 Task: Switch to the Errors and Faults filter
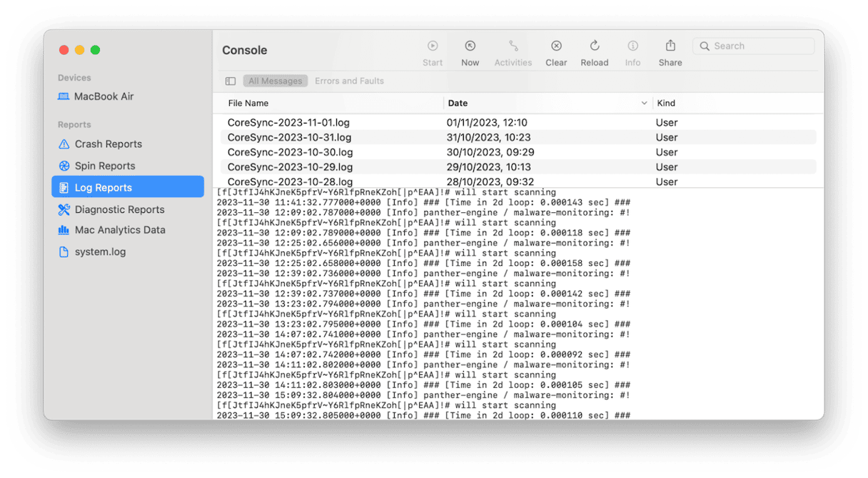pos(349,81)
